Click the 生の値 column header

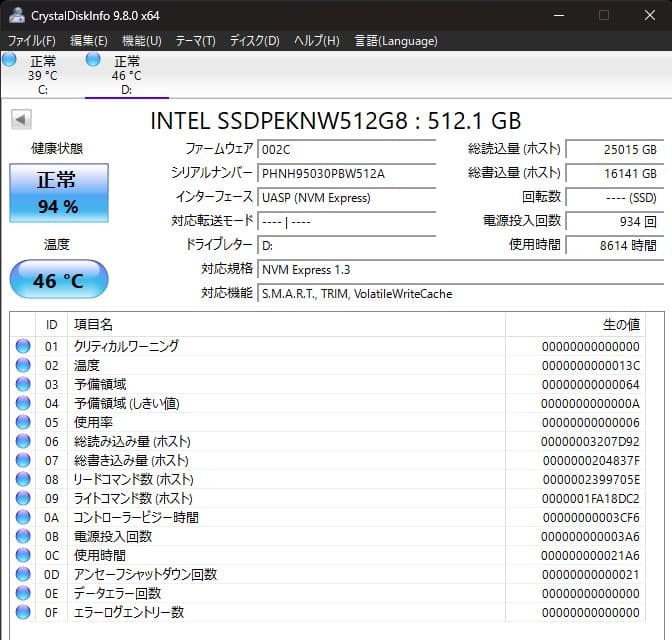(576, 325)
